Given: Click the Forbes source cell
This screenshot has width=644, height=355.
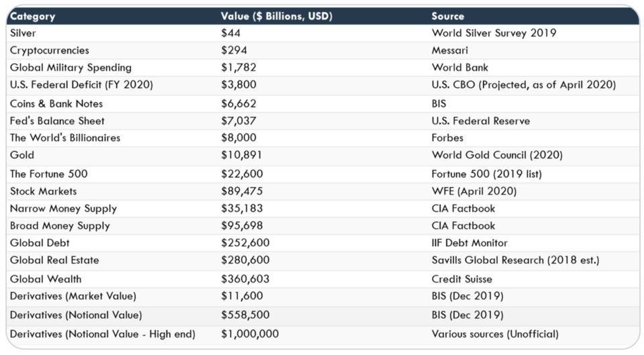Looking at the screenshot, I should pos(447,138).
